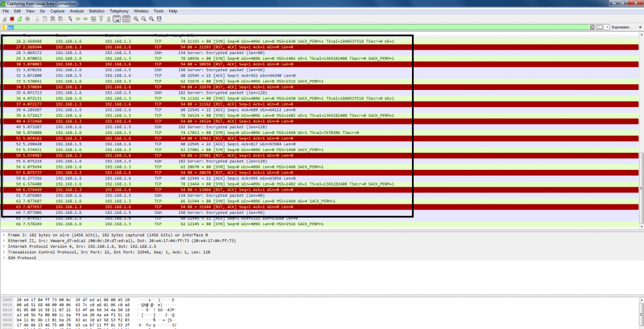The image size is (644, 329).
Task: Click the Reload capture file toolbar icon
Action: pyautogui.click(x=60, y=19)
